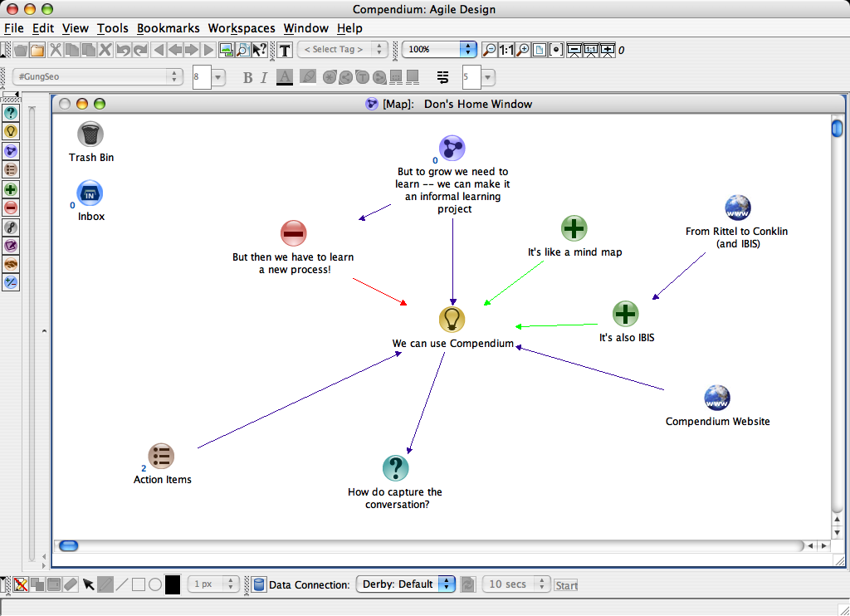Click the 'How do capture the conversation?' question node
850x616 pixels.
[x=396, y=468]
